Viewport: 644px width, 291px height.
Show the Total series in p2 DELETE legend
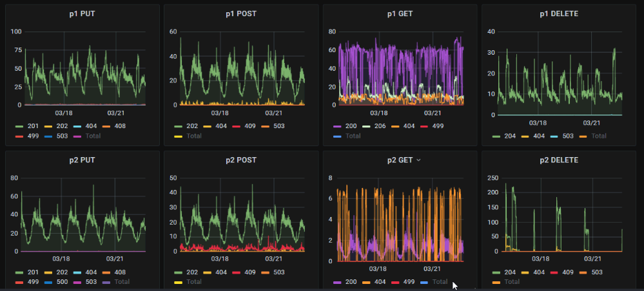pyautogui.click(x=505, y=281)
